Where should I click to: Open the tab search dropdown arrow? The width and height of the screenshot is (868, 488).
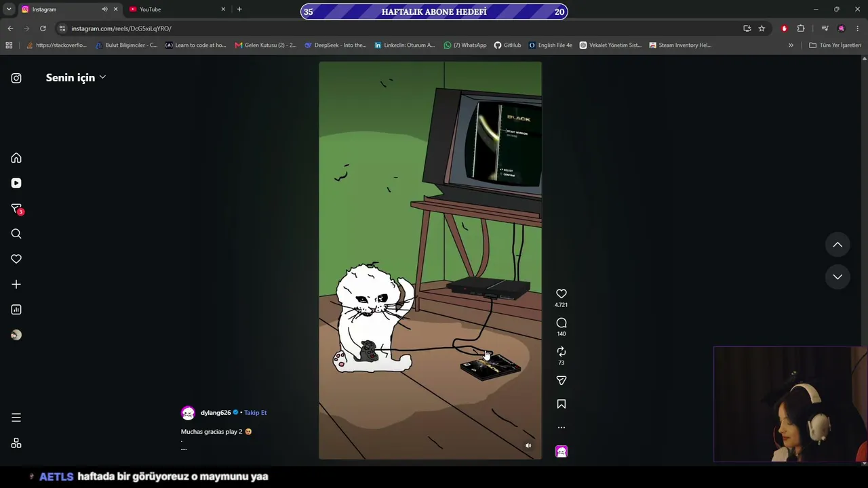[9, 9]
